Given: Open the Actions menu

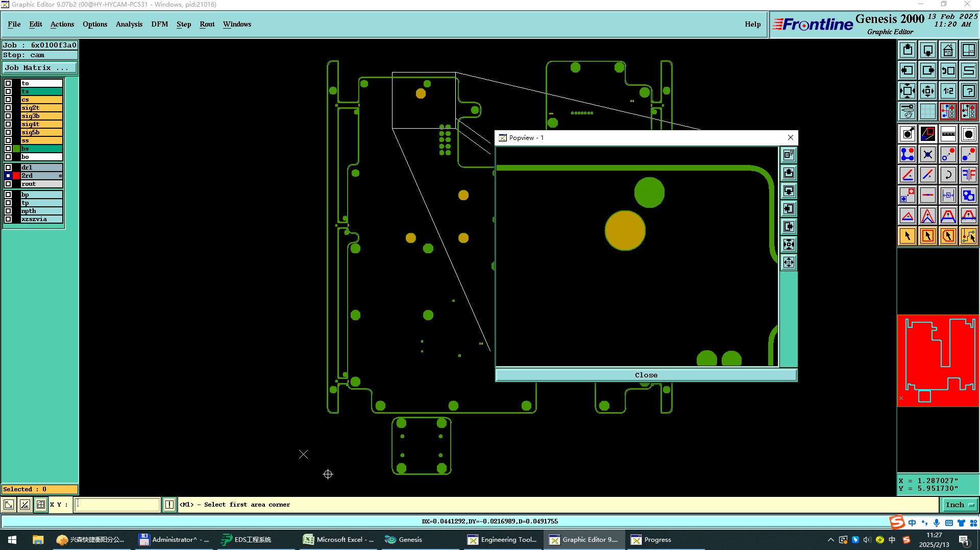Looking at the screenshot, I should click(62, 24).
